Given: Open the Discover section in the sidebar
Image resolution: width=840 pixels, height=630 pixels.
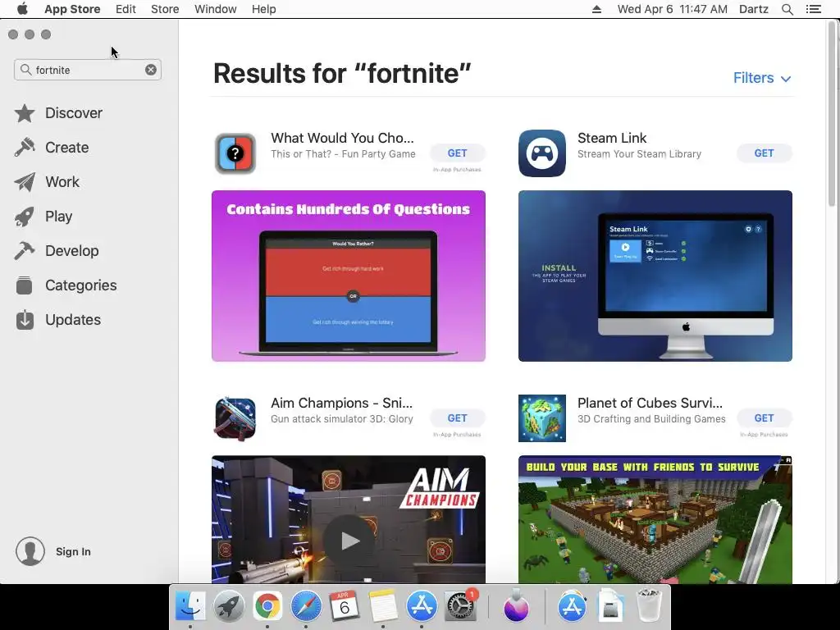Looking at the screenshot, I should (59, 113).
